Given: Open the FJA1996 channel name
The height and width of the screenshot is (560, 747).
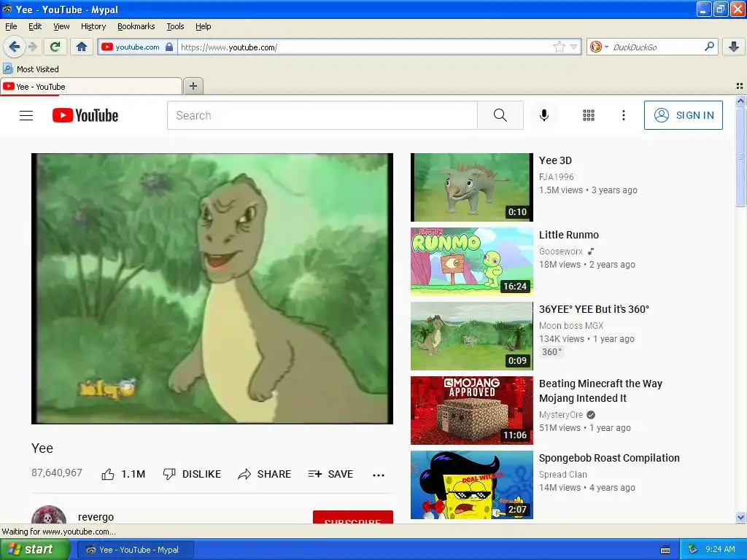Looking at the screenshot, I should pyautogui.click(x=556, y=176).
